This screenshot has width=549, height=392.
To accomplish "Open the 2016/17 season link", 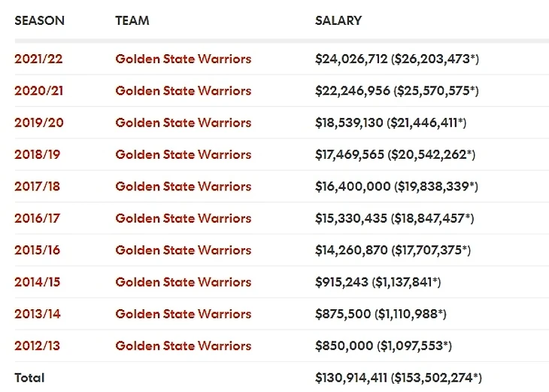I will (x=38, y=218).
